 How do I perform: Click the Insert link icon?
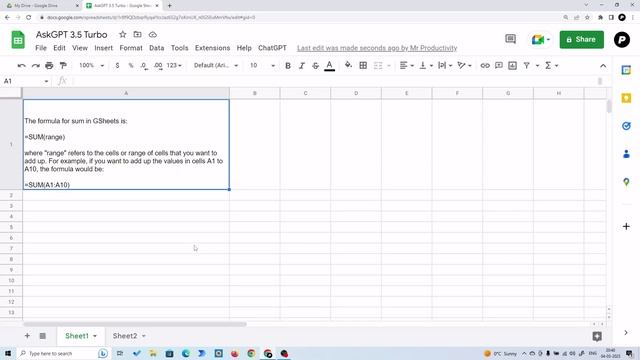[x=485, y=65]
